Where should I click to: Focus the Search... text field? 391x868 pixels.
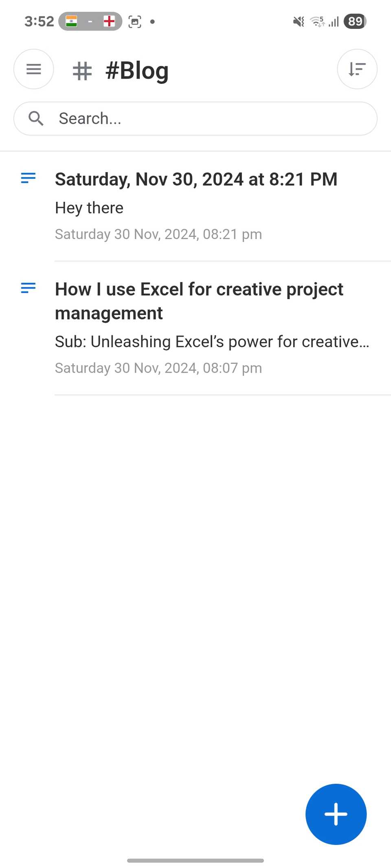[212, 118]
